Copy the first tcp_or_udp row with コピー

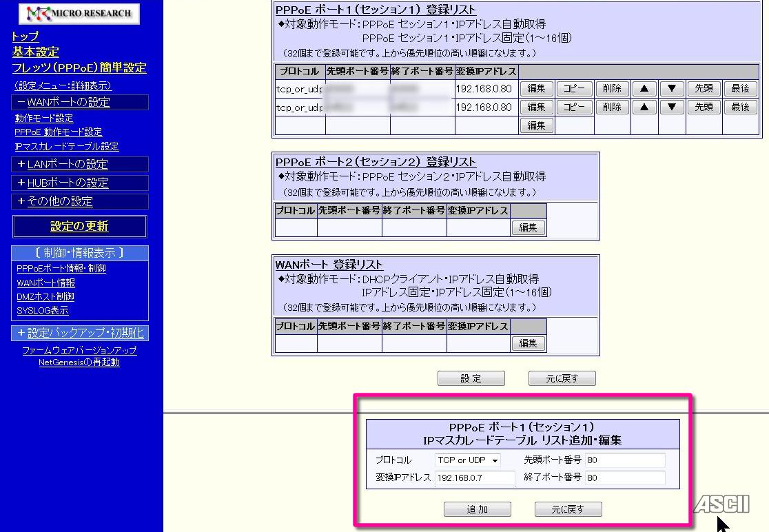click(574, 89)
